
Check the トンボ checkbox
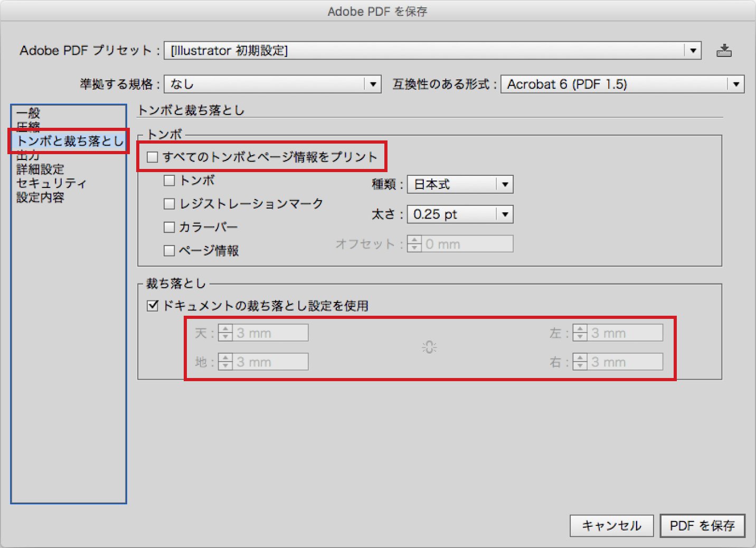[169, 180]
